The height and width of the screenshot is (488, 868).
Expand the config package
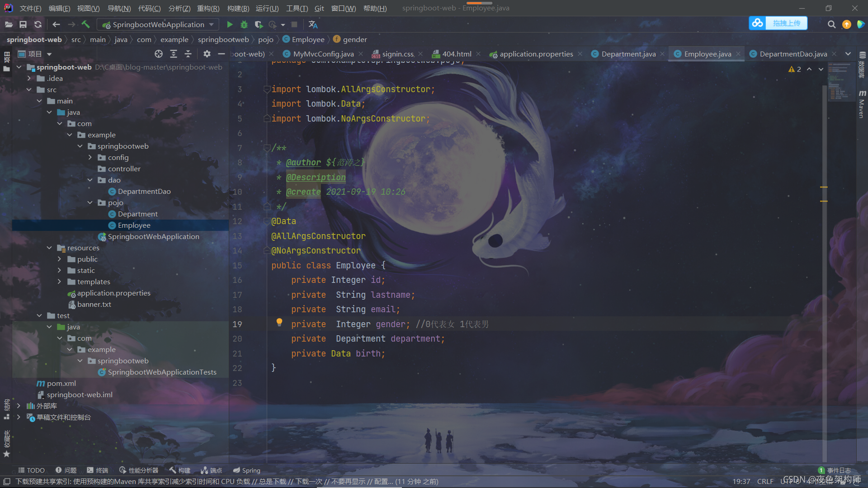click(90, 157)
